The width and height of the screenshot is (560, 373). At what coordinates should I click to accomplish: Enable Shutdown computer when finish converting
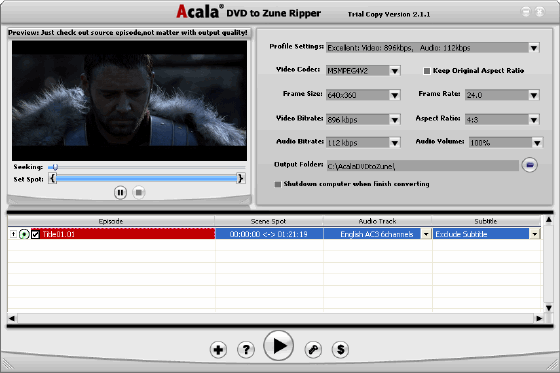tap(278, 184)
